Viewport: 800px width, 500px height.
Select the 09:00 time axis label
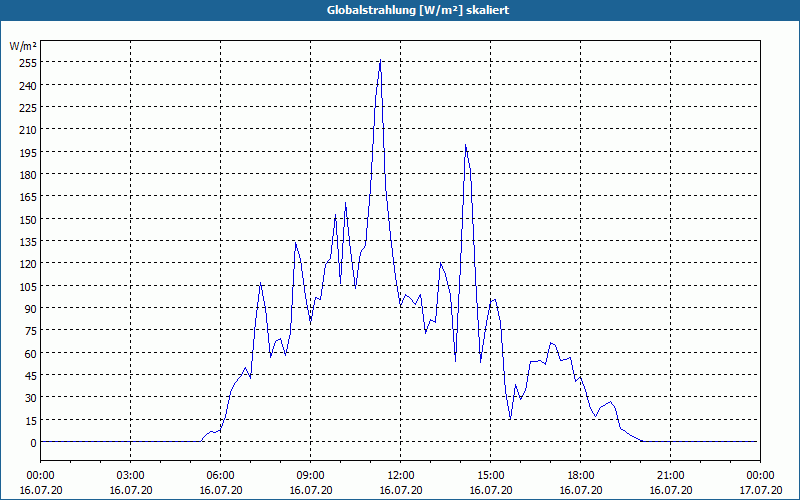(310, 476)
